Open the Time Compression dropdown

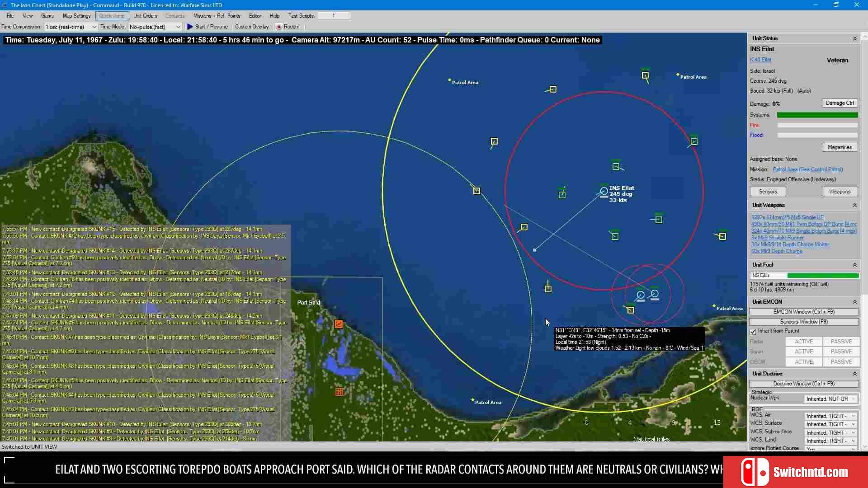click(71, 27)
